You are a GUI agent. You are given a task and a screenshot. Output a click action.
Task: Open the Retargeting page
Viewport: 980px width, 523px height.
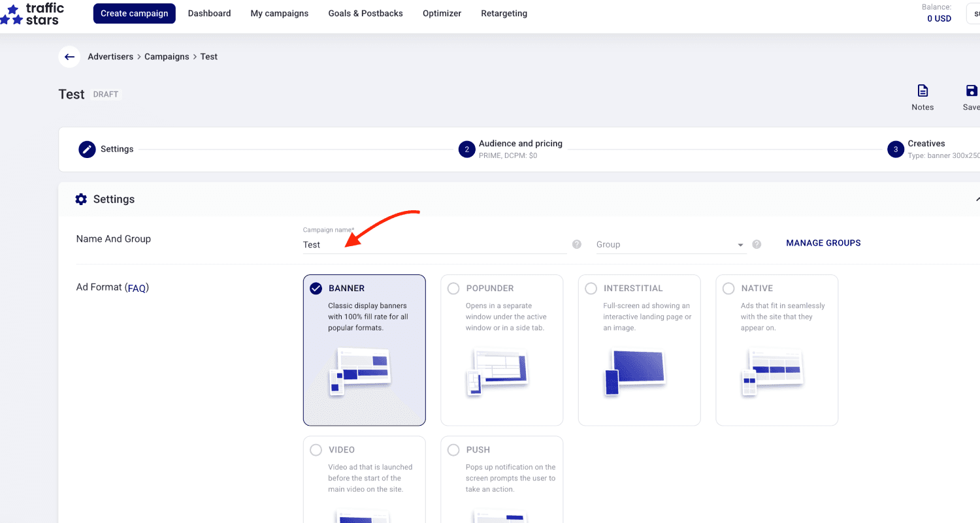(504, 13)
